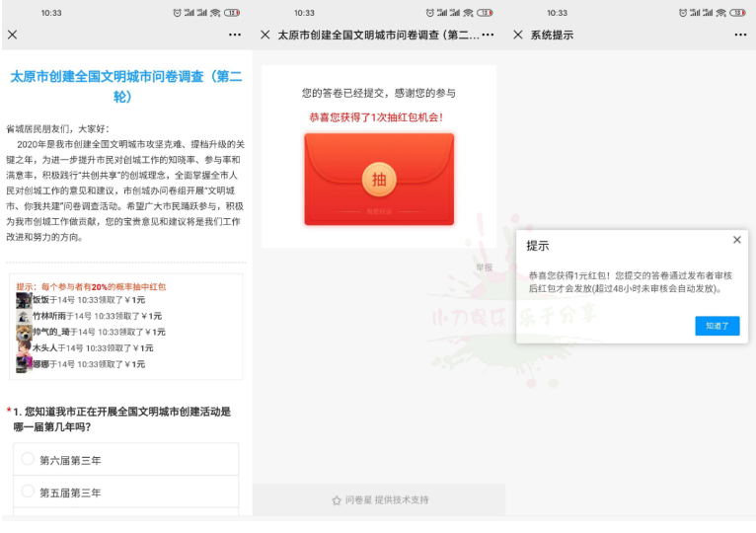The image size is (756, 533).
Task: Click the text 恭喜您获得了1次抽红包机会!
Action: (x=376, y=117)
